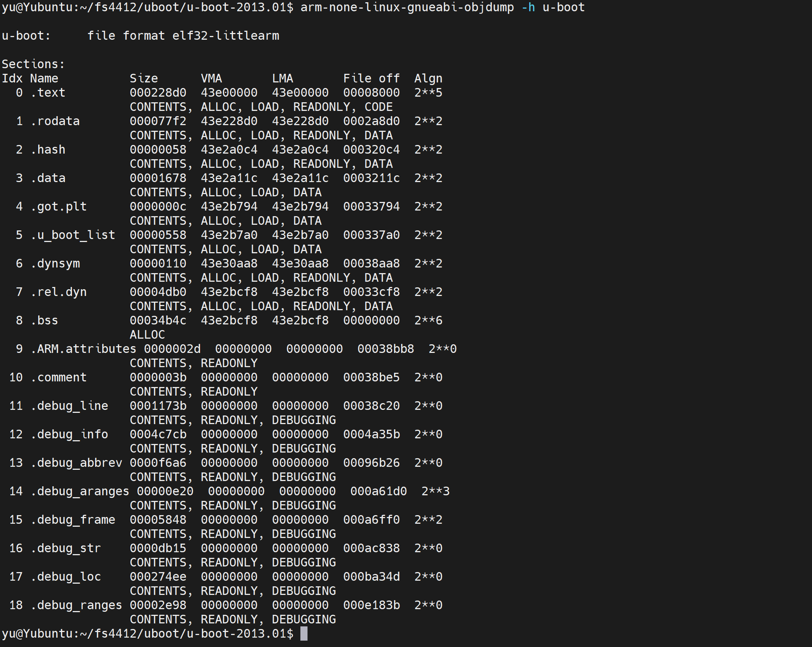Click the .u_boot_list section name
This screenshot has width=812, height=647.
[73, 235]
